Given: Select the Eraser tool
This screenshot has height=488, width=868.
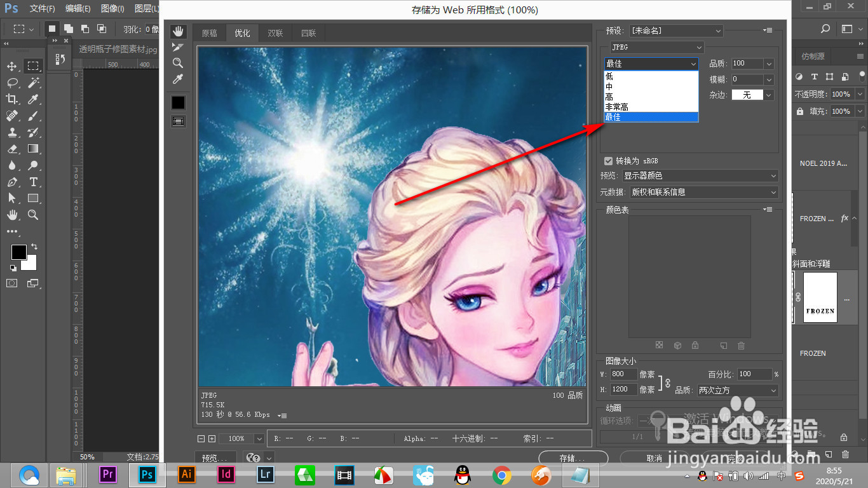Looking at the screenshot, I should 12,149.
